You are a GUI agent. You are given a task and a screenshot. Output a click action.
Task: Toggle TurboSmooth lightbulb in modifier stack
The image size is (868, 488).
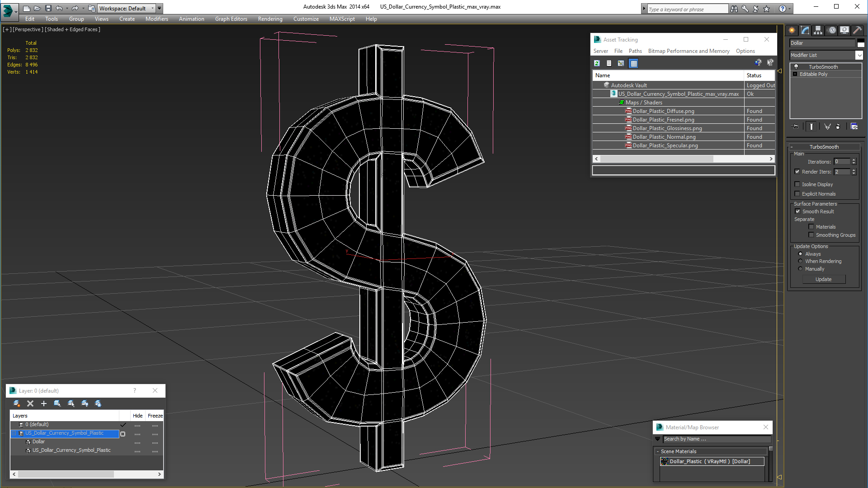[796, 67]
